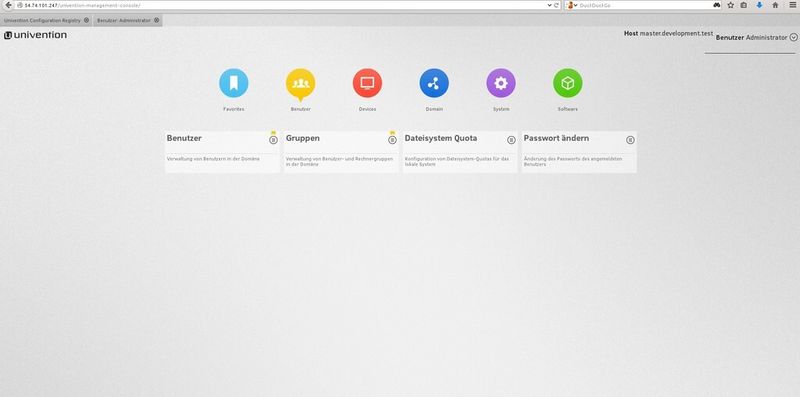Open the browser bookmarks list icon
The image size is (800, 397).
pyautogui.click(x=744, y=5)
